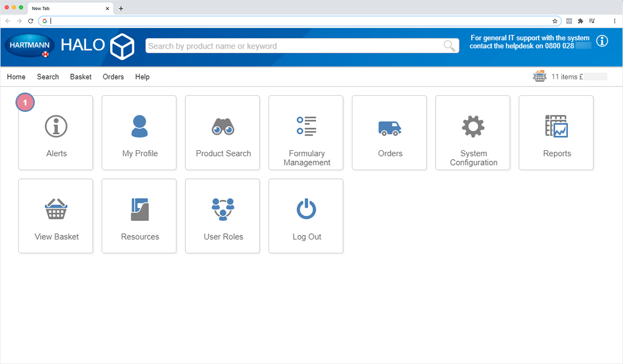623x364 pixels.
Task: Open a new browser tab with plus
Action: 121,8
